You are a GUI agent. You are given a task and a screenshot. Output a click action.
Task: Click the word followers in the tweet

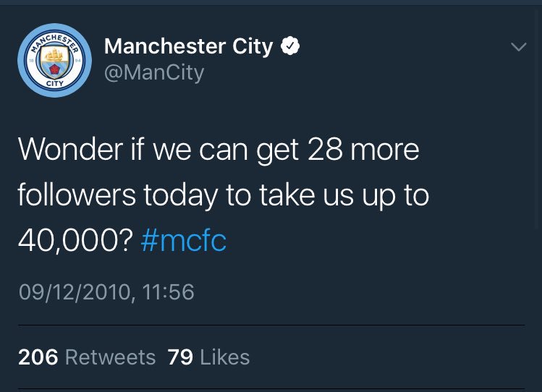[x=77, y=195]
